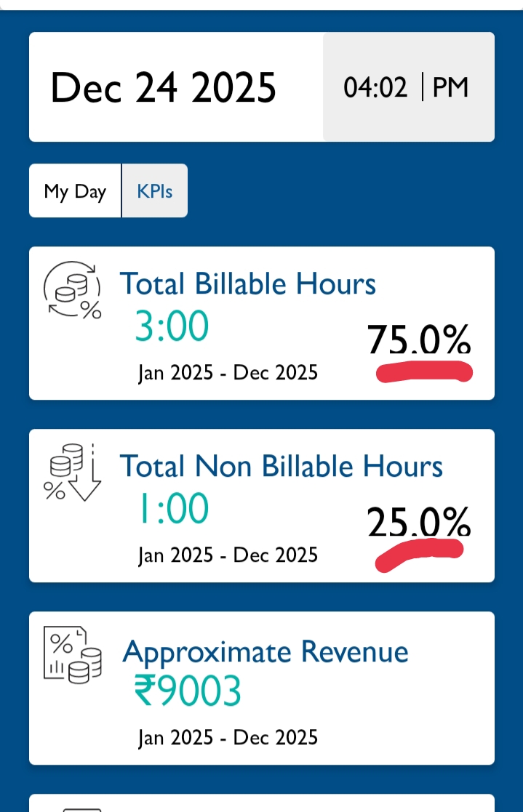Click the Approximate Revenue date range text
Viewport: 523px width, 812px height.
coord(228,738)
